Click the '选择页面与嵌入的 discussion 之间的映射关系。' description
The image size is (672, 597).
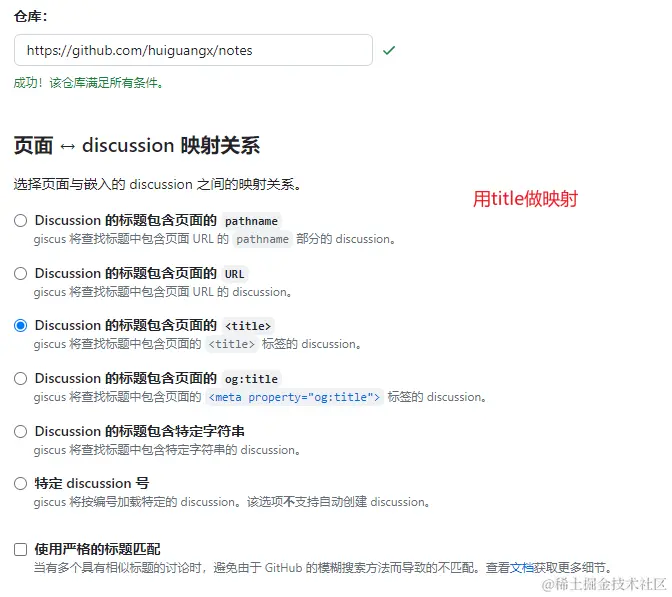[158, 184]
